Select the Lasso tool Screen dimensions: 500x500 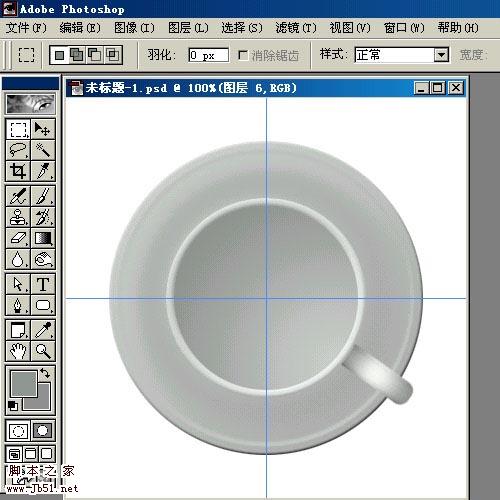[18, 150]
